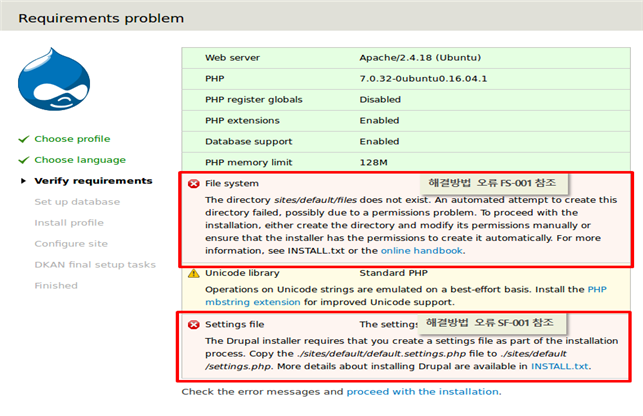Click the Apache/2.4.18 (Ubuntu) value
The height and width of the screenshot is (416, 643).
click(x=420, y=58)
